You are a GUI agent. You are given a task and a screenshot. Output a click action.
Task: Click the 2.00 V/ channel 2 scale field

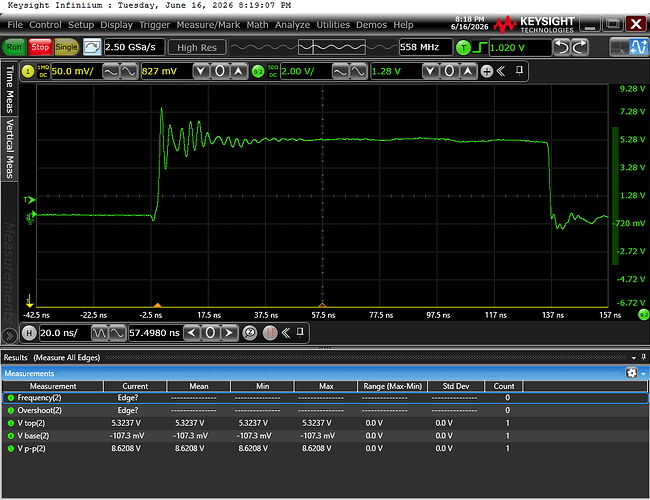pos(305,71)
